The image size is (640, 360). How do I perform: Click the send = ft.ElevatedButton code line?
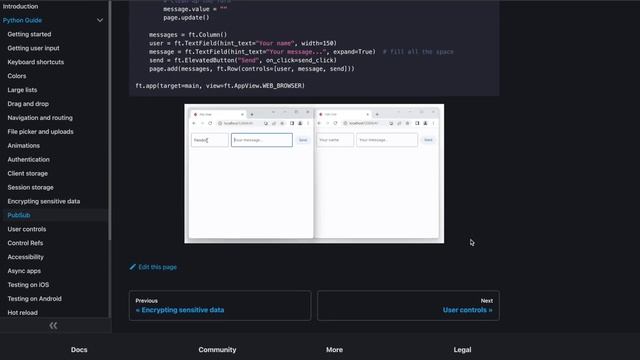tap(243, 60)
